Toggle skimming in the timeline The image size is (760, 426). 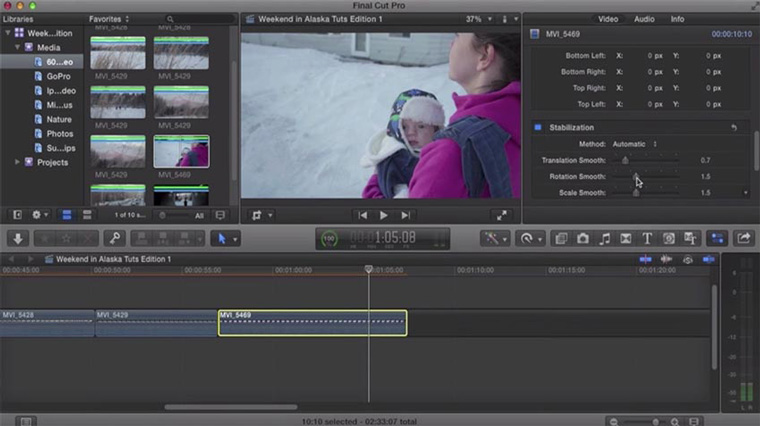click(645, 259)
